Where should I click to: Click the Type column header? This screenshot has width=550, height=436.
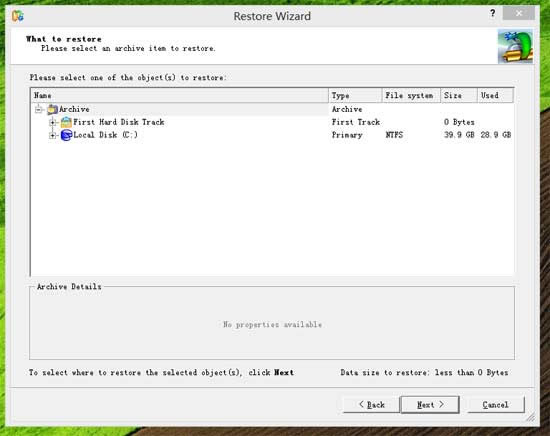tap(355, 95)
